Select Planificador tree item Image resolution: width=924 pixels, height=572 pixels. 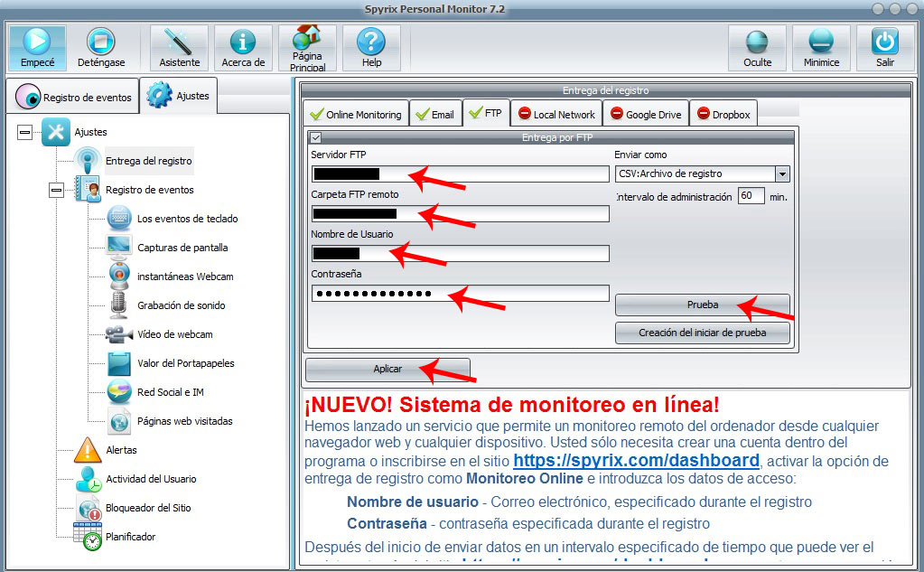(130, 537)
